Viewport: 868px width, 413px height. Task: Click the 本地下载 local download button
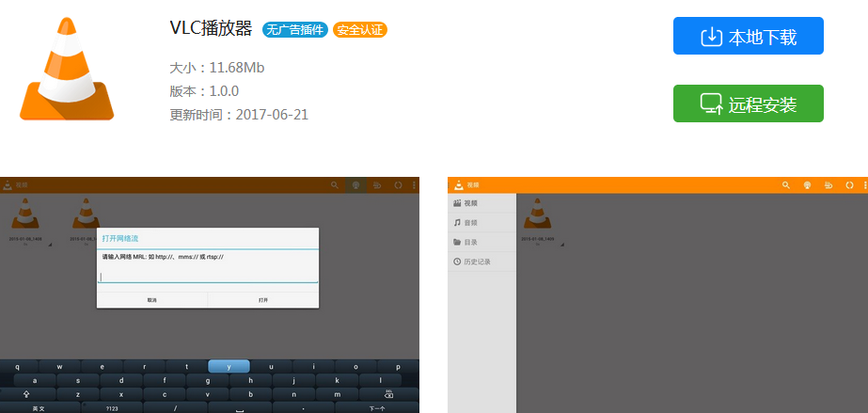(748, 37)
